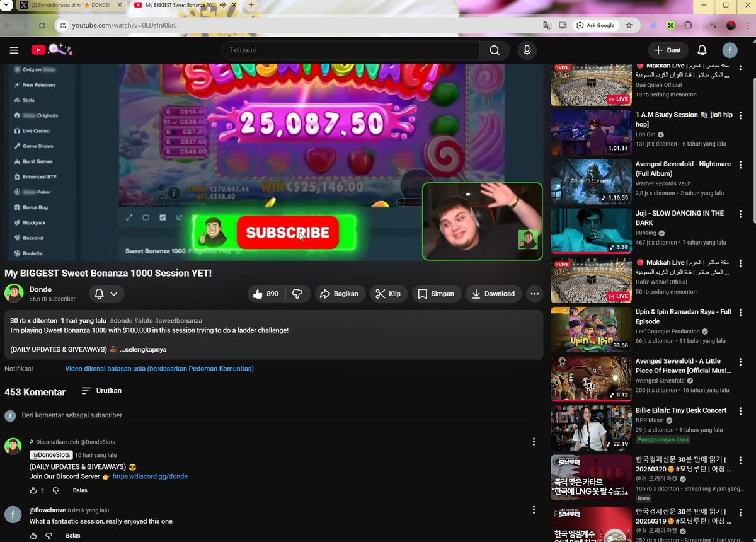Viewport: 756px width, 542px height.
Task: Dislike the flowchrove comment
Action: point(49,536)
